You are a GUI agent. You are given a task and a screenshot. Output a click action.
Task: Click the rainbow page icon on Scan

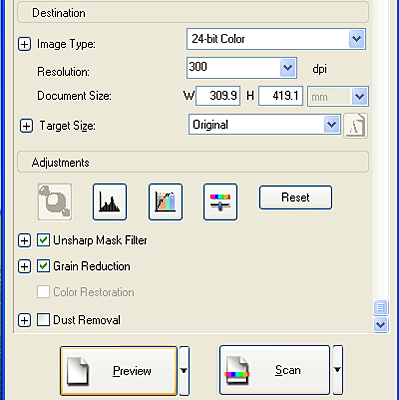click(237, 371)
